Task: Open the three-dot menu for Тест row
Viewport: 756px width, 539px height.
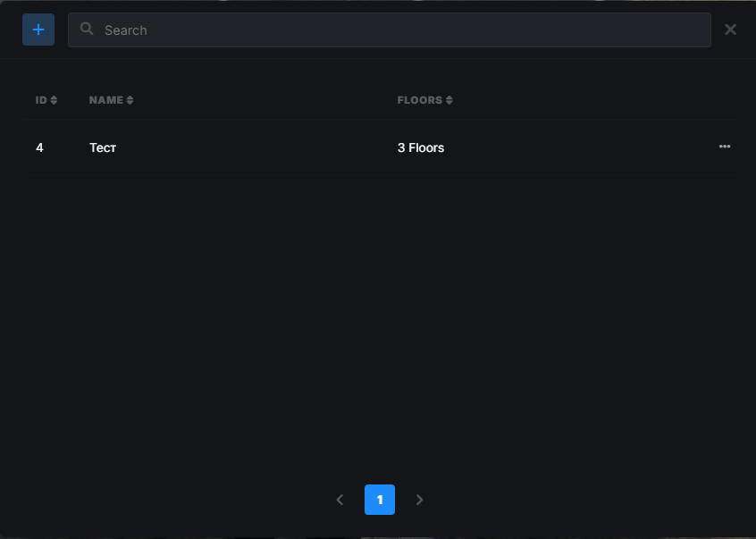Action: (724, 147)
